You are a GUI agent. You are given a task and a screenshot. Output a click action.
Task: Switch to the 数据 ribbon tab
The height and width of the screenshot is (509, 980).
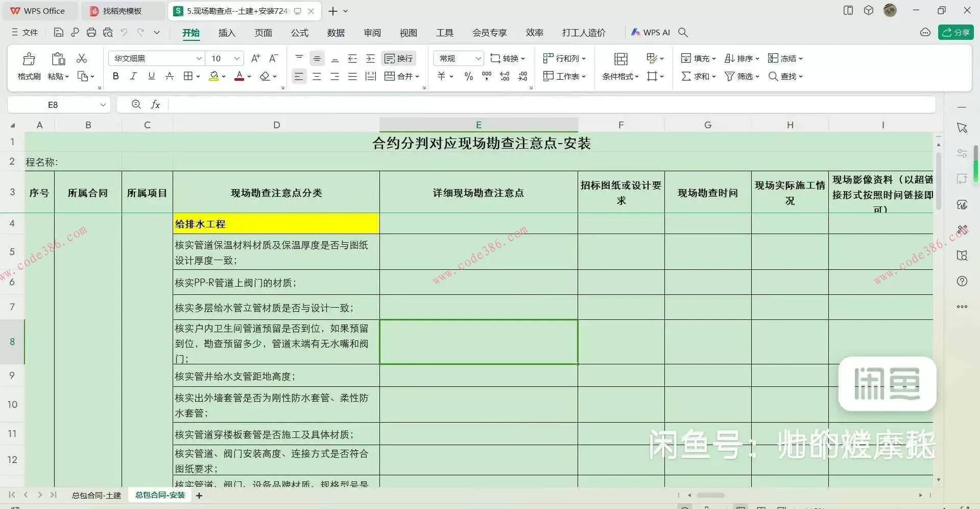click(x=336, y=32)
